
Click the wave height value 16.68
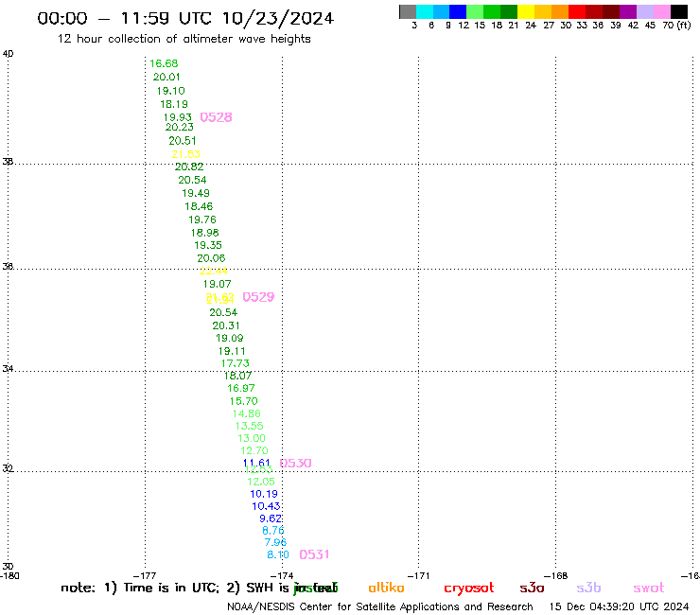[164, 64]
